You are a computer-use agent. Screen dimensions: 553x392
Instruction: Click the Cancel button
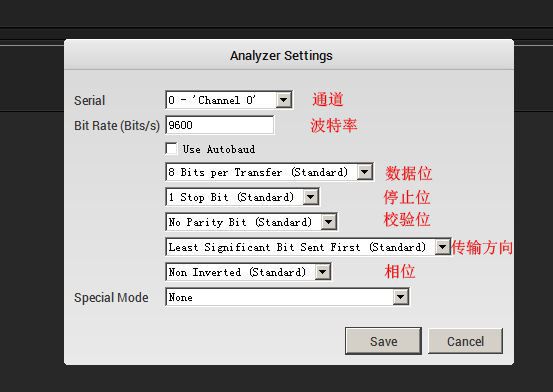(466, 341)
